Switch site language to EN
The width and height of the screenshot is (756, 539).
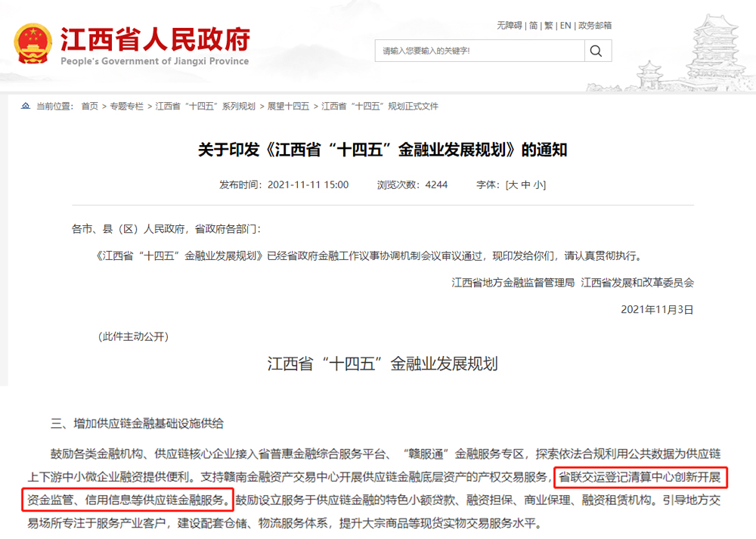(565, 26)
